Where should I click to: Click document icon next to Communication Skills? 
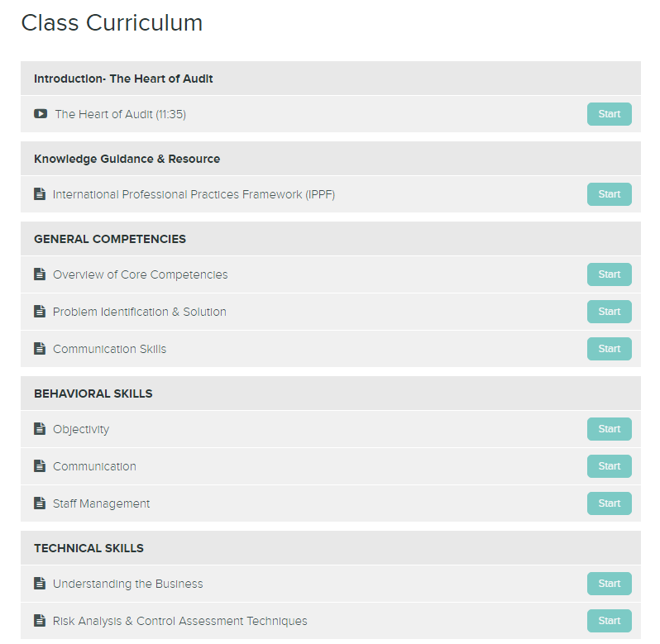click(40, 349)
